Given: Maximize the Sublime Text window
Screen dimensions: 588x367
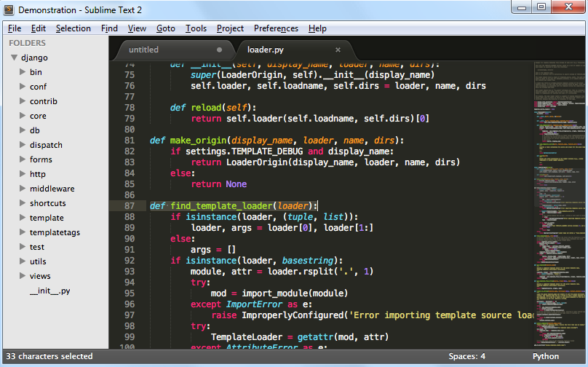Looking at the screenshot, I should click(x=541, y=7).
